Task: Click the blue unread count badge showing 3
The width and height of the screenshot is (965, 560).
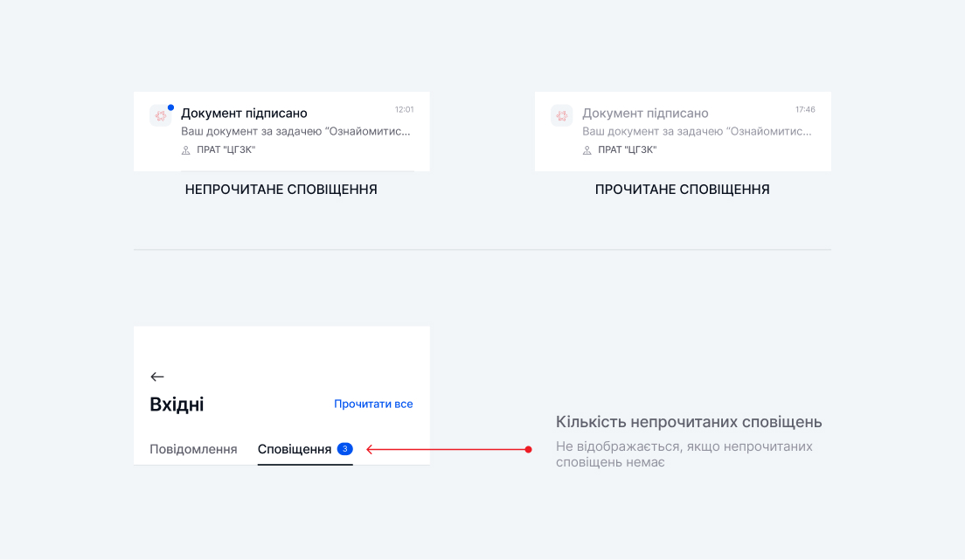Action: click(344, 449)
